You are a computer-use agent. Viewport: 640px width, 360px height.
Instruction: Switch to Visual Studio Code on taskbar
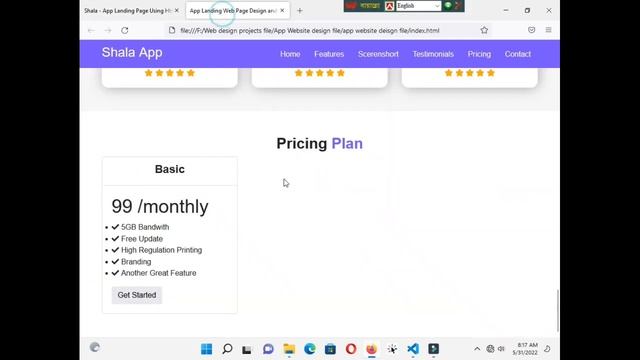pos(413,349)
